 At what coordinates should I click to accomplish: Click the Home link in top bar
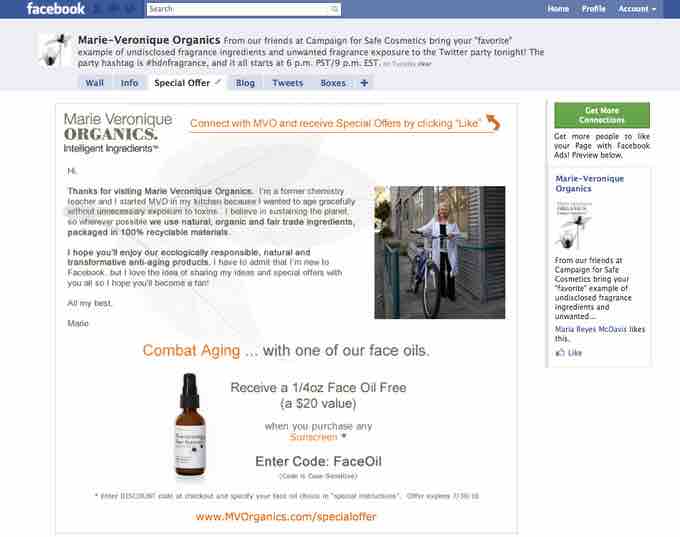tap(559, 9)
